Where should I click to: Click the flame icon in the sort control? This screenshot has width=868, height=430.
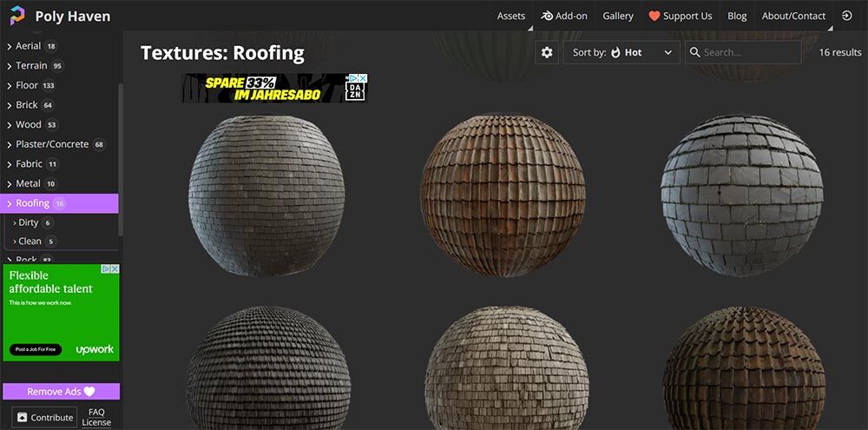(x=615, y=52)
